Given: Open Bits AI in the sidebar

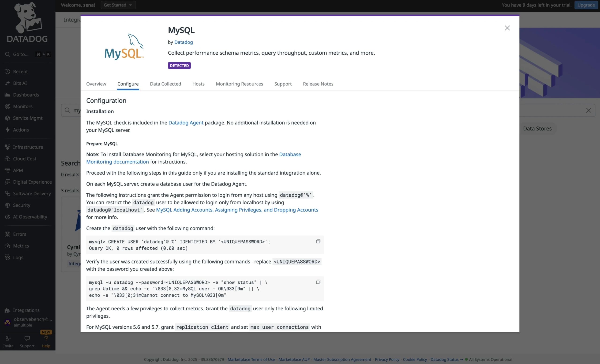Looking at the screenshot, I should pyautogui.click(x=20, y=83).
